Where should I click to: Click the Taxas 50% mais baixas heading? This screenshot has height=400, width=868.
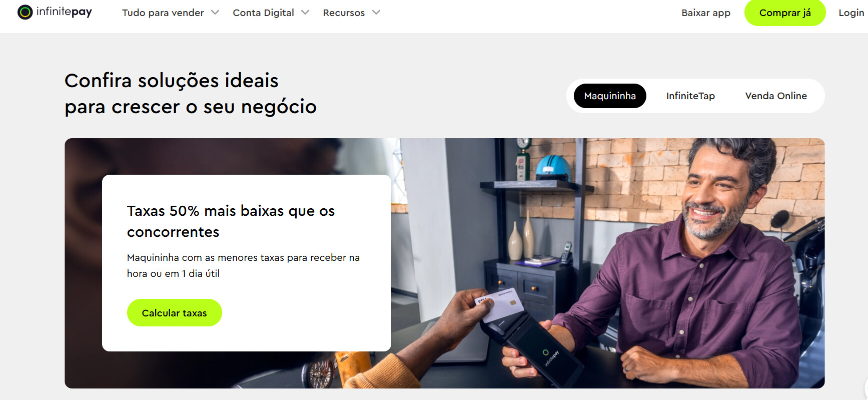231,221
